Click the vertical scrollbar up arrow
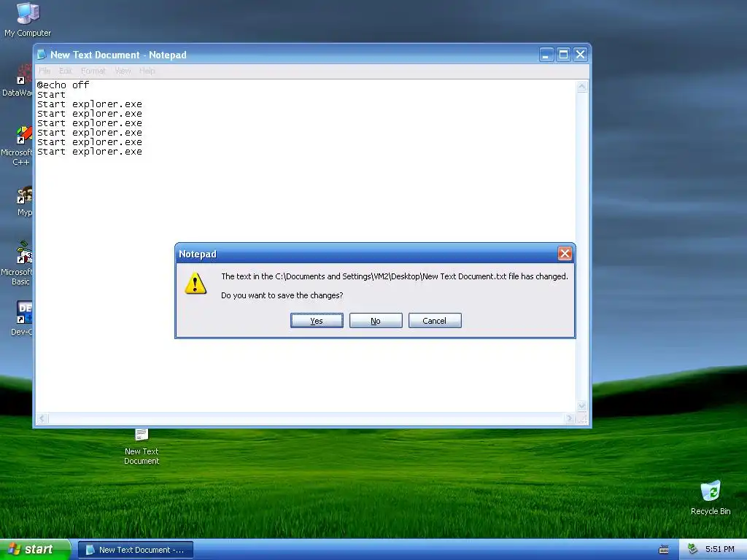747x560 pixels. click(581, 87)
